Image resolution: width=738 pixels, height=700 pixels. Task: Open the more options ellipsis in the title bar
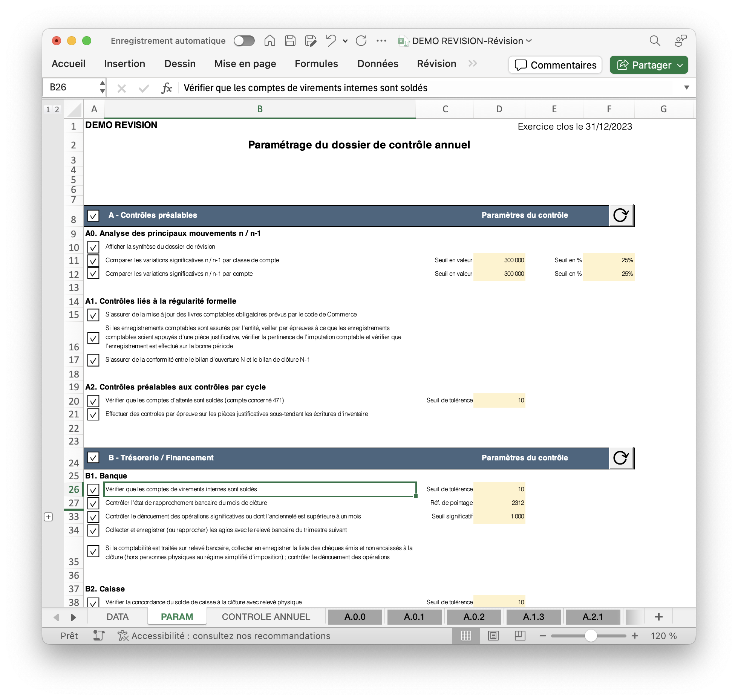click(x=381, y=41)
